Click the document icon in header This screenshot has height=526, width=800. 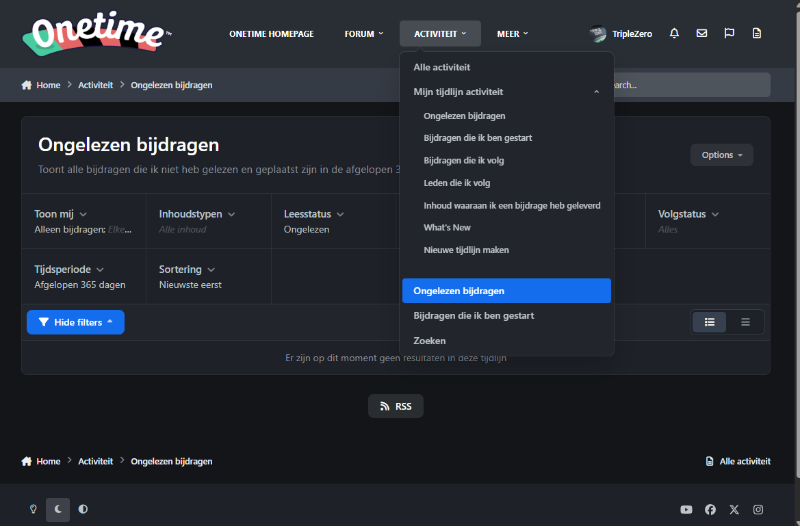click(x=757, y=34)
